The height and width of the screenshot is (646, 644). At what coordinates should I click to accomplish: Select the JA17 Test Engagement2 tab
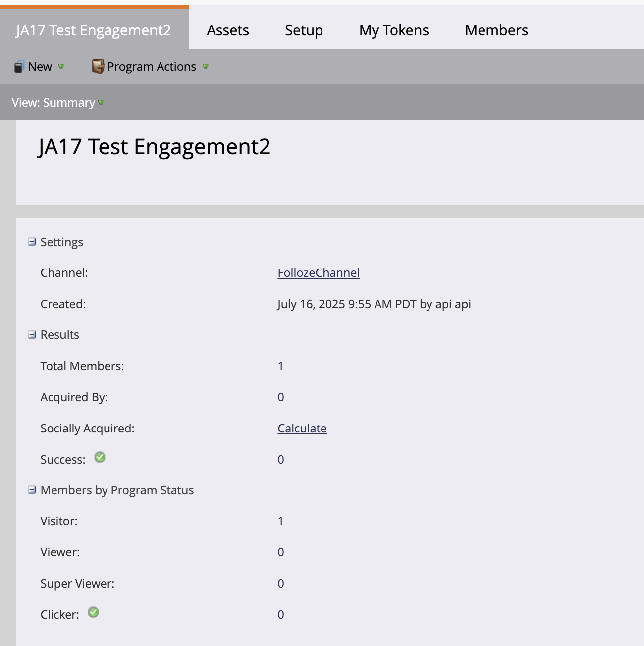click(94, 30)
